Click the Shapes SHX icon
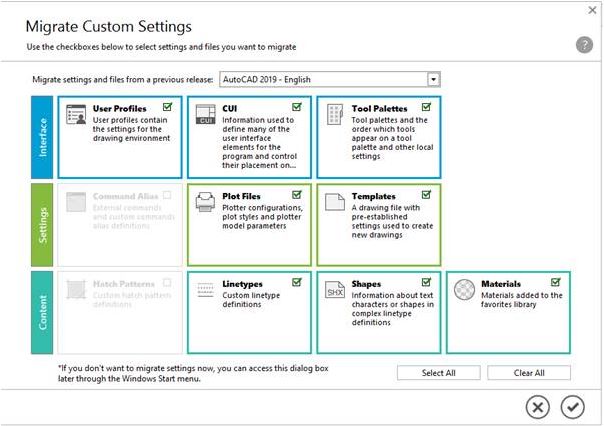604x426 pixels. tap(335, 290)
